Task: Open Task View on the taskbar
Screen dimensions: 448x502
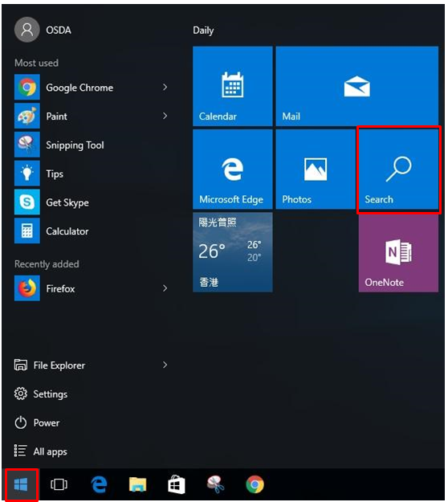Action: click(59, 484)
